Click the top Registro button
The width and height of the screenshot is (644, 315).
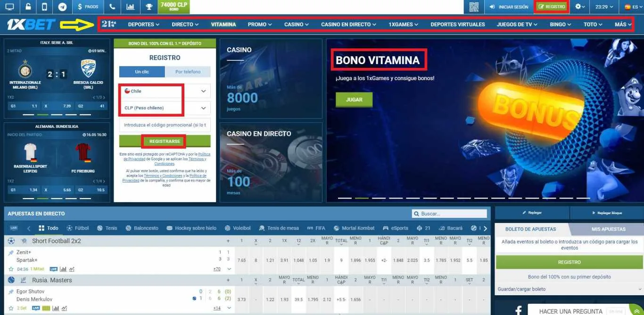coord(552,7)
